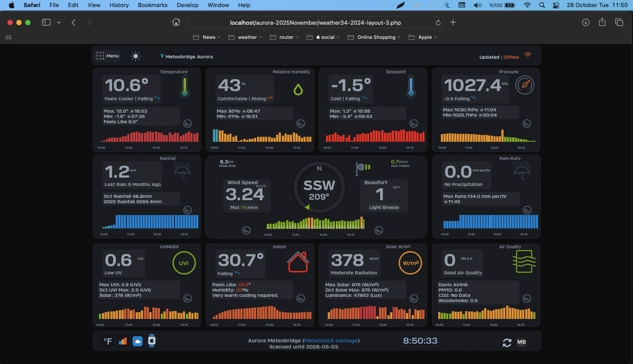
Task: Open the blue cloud weather icon in footer
Action: coord(137,341)
